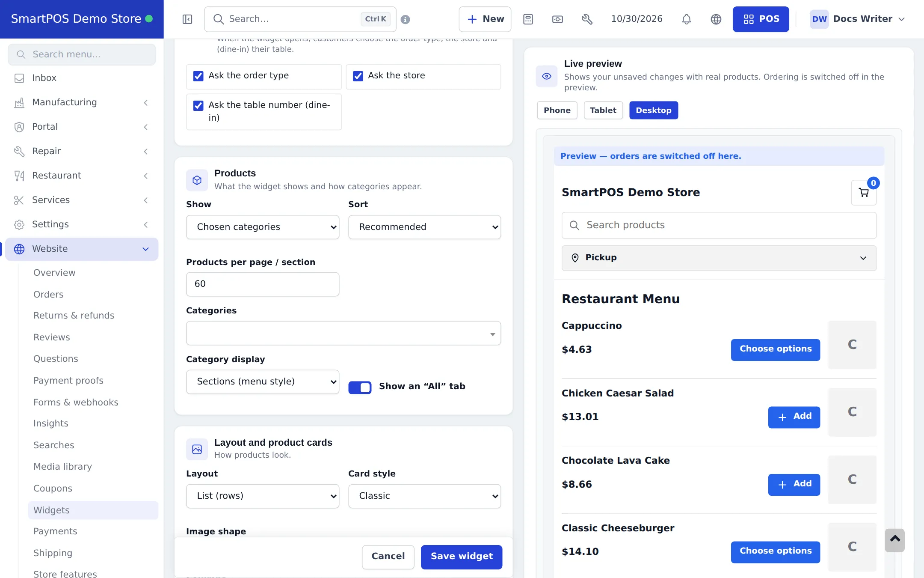Uncheck Ask the order type
The width and height of the screenshot is (924, 578).
pyautogui.click(x=198, y=76)
